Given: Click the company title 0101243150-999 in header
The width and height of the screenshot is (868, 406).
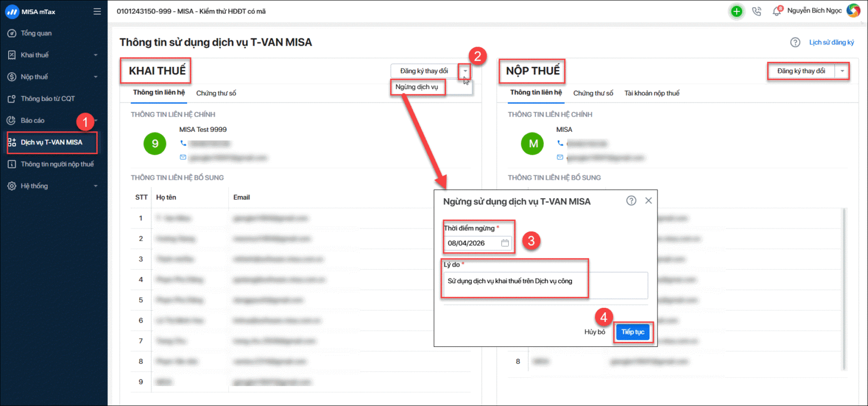Looking at the screenshot, I should click(x=191, y=11).
